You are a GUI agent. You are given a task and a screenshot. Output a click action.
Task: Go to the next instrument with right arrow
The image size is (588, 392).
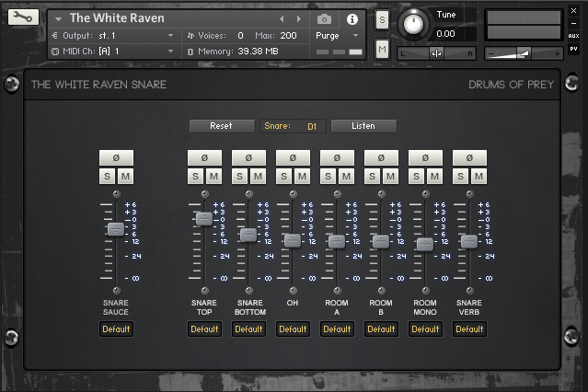(298, 18)
